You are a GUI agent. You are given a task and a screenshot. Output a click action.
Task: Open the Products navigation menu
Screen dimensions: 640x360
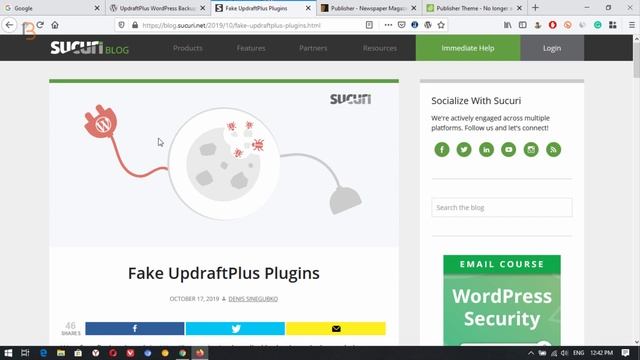click(188, 48)
